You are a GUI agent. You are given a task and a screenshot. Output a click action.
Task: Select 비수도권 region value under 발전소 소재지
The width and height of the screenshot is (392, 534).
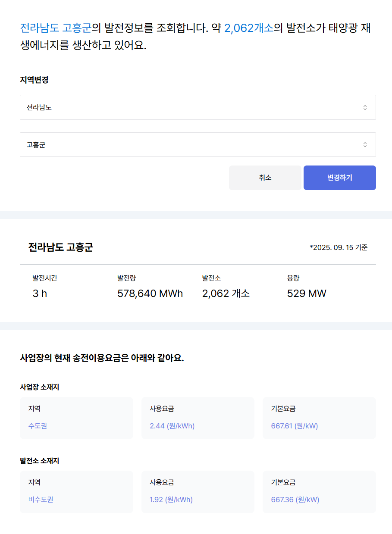41,500
